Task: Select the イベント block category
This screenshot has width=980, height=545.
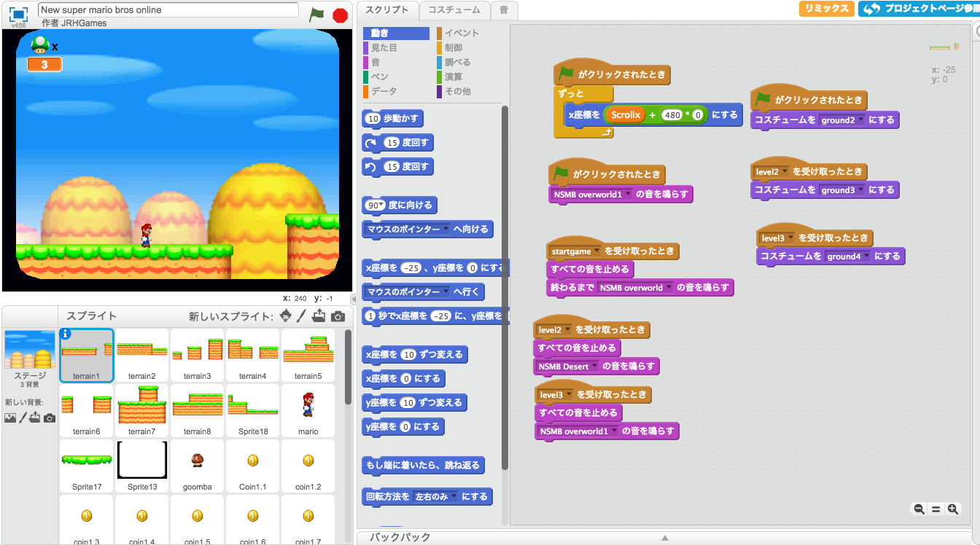Action: click(x=469, y=34)
